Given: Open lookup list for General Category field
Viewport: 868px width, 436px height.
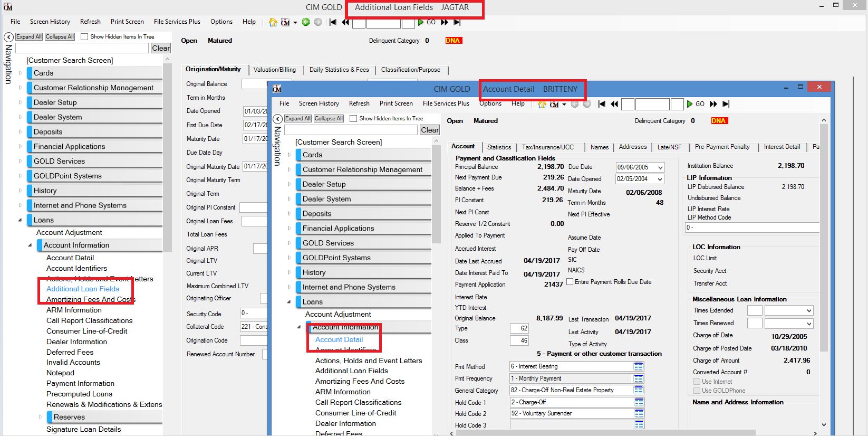Looking at the screenshot, I should pyautogui.click(x=639, y=390).
